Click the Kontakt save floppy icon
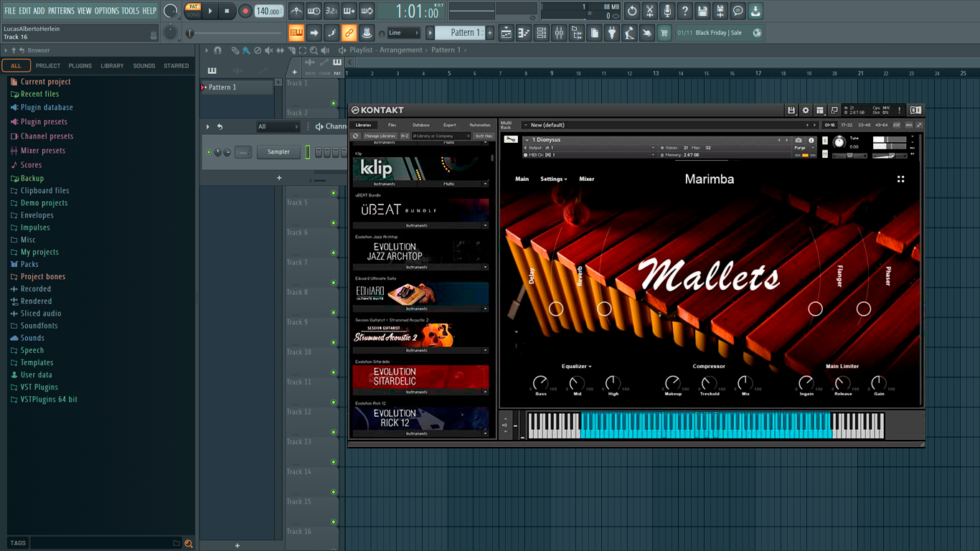 (x=791, y=110)
